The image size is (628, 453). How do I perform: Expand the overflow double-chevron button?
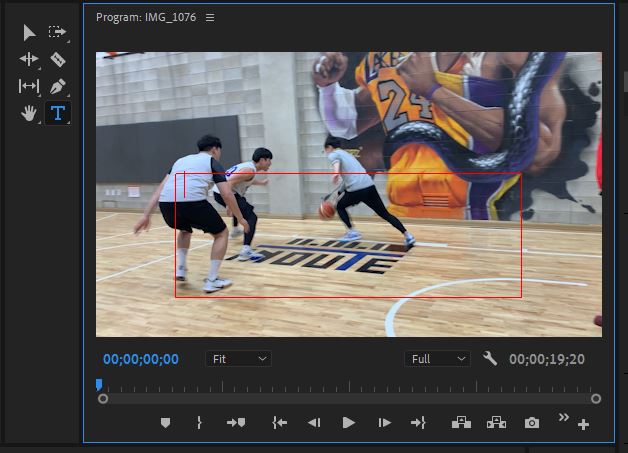[564, 417]
